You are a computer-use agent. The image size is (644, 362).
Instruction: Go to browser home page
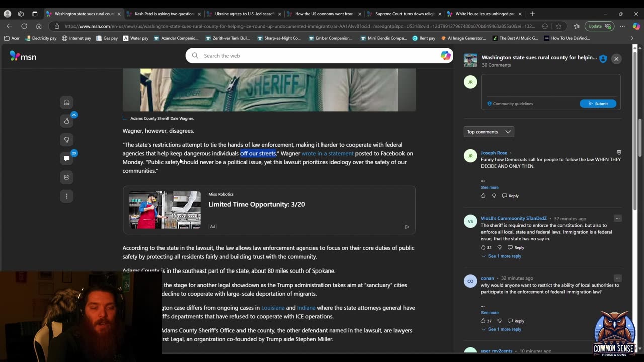[x=39, y=26]
